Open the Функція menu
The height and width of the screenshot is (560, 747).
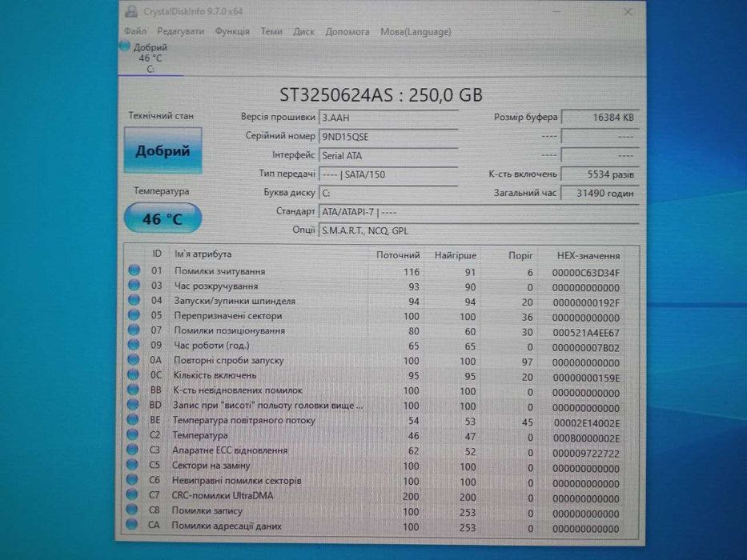[232, 31]
